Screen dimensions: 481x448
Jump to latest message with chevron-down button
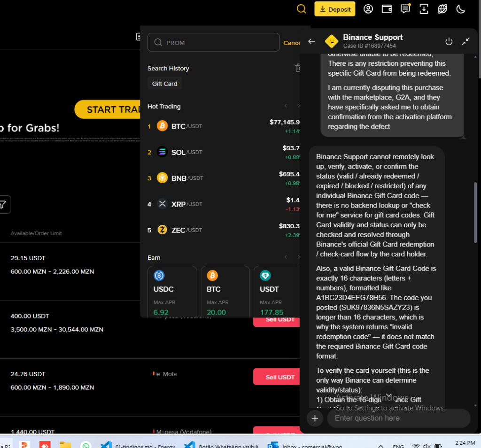(388, 395)
